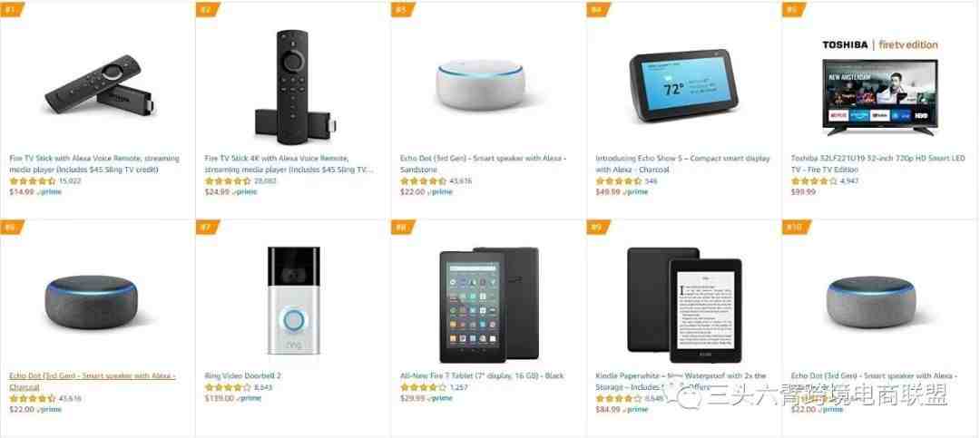
Task: Click the Fire TV Stick 4K remote image
Action: (295, 86)
